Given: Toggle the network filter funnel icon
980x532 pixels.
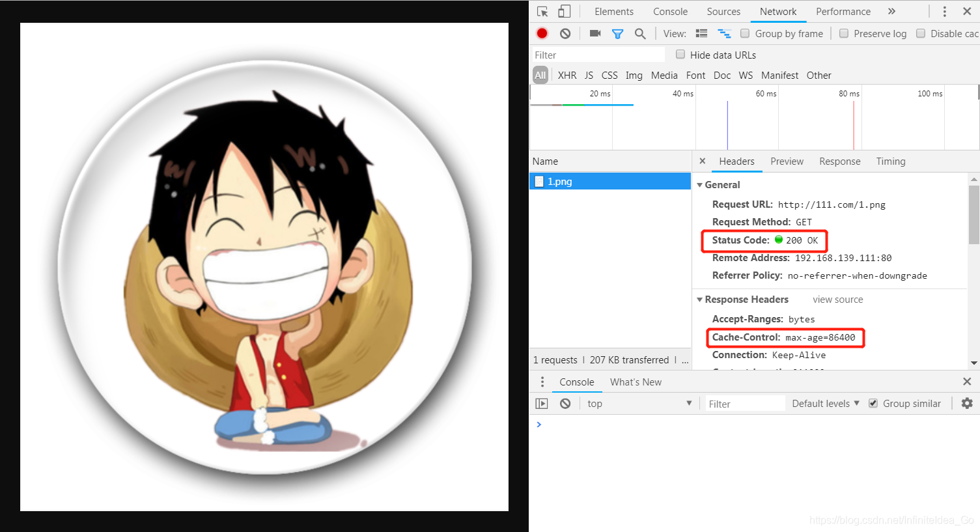Looking at the screenshot, I should click(x=617, y=33).
